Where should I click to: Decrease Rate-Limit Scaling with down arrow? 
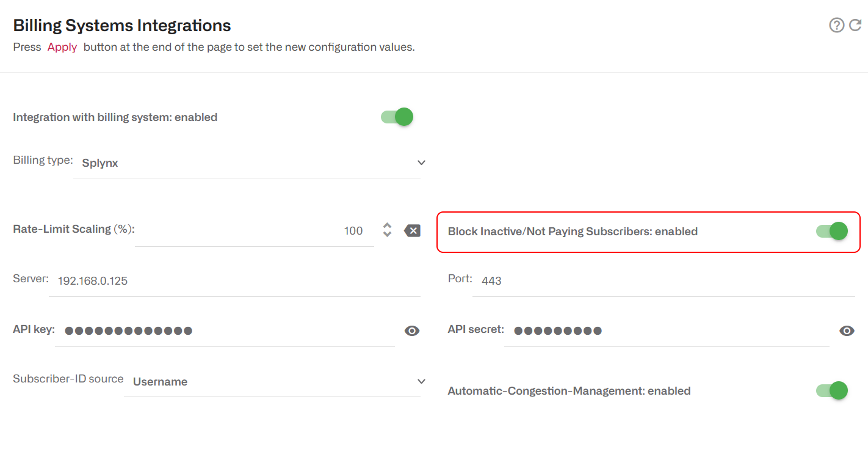point(387,234)
